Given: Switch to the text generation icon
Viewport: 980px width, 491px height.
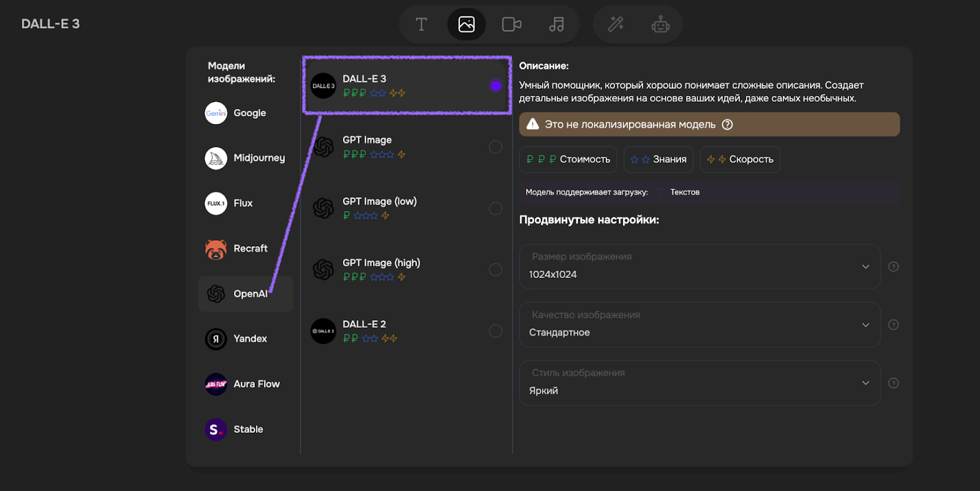Looking at the screenshot, I should 421,24.
